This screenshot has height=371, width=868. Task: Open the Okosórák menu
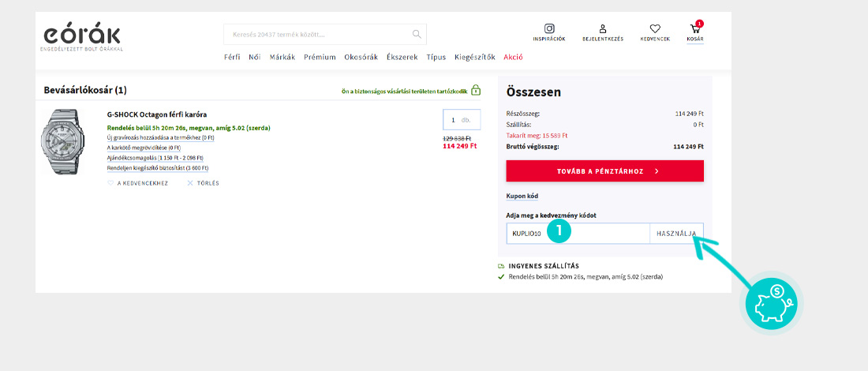click(361, 57)
